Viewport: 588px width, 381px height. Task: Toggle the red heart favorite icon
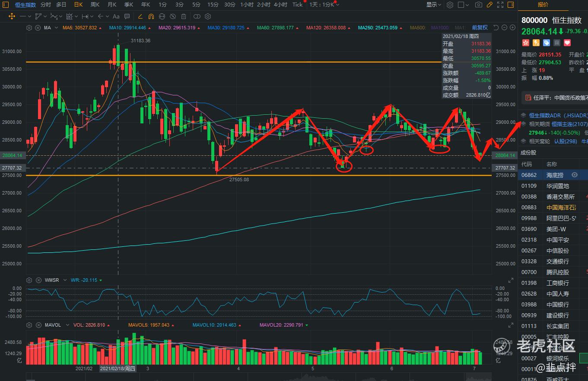click(x=568, y=43)
